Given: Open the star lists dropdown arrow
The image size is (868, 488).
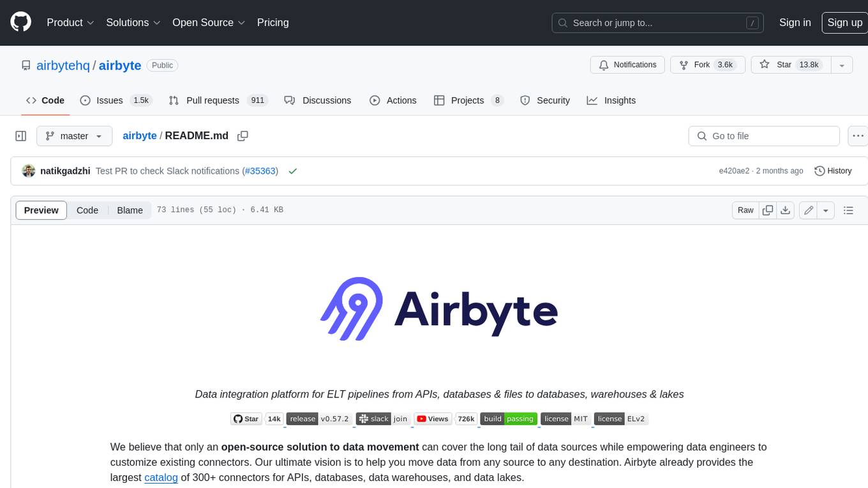Looking at the screenshot, I should [x=842, y=65].
